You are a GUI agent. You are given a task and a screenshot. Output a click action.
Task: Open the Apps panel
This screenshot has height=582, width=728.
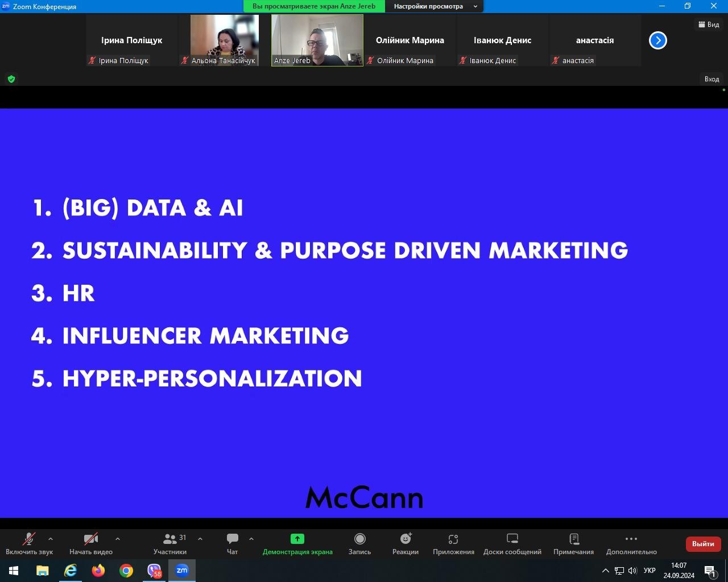[x=453, y=543]
